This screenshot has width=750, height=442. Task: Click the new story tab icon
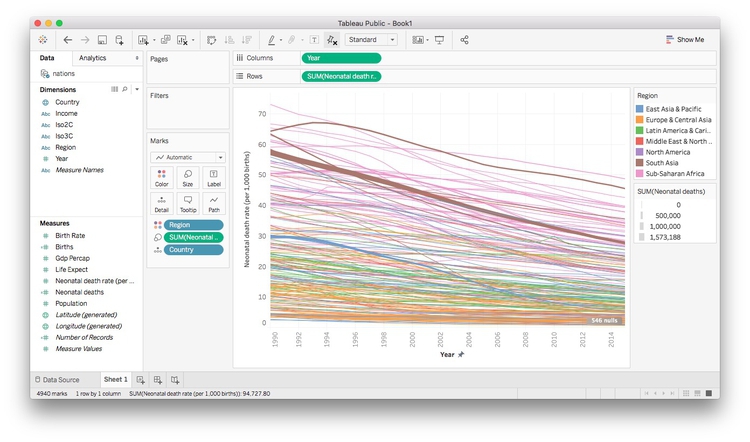pos(175,380)
